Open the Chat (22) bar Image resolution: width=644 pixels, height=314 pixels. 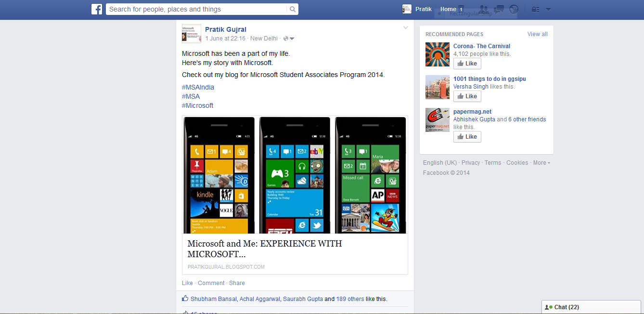click(x=591, y=307)
